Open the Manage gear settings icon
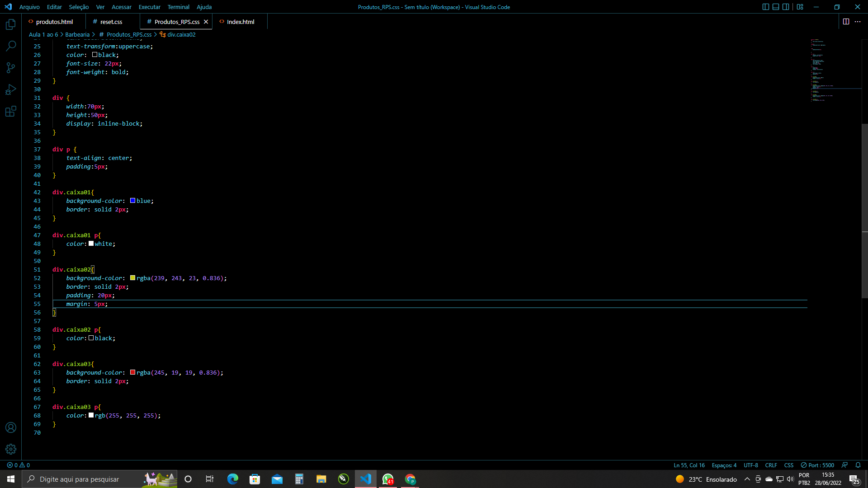Image resolution: width=868 pixels, height=488 pixels. coord(11,449)
